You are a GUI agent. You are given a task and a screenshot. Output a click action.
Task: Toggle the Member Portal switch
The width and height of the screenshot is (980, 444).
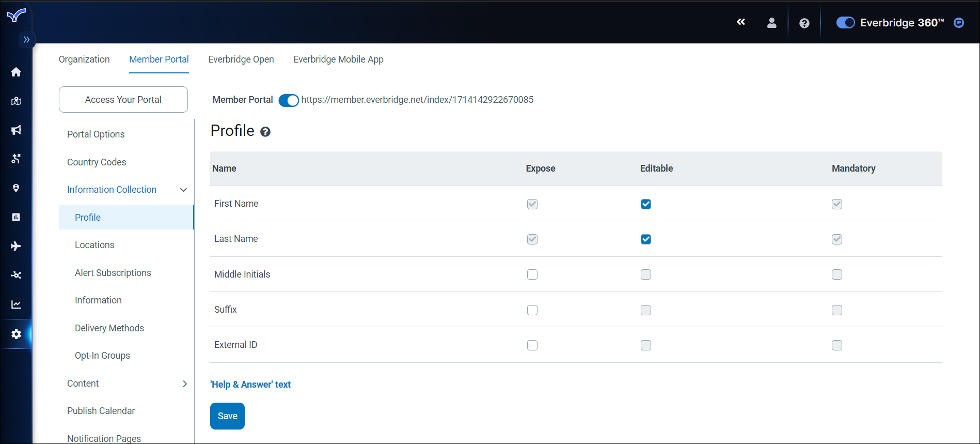[289, 100]
